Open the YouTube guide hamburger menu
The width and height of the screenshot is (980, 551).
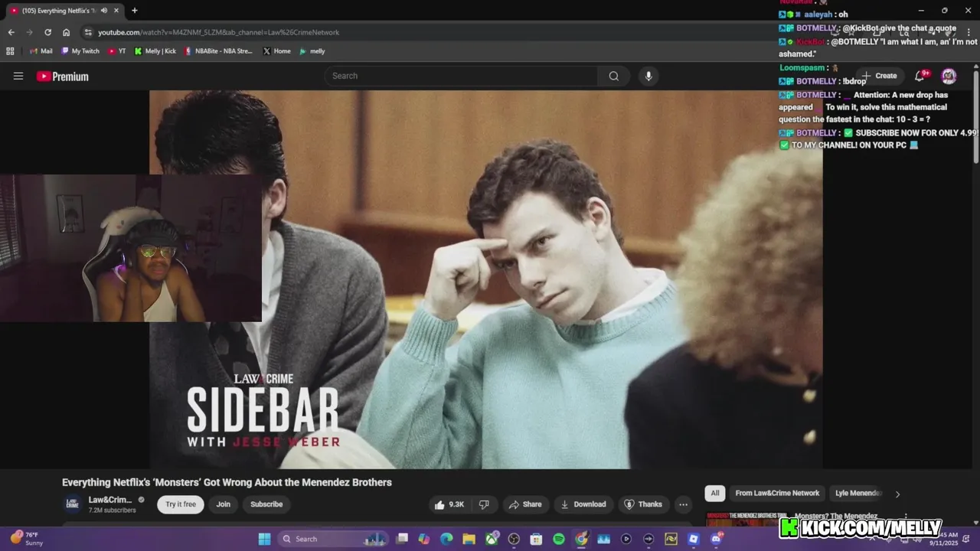coord(18,76)
